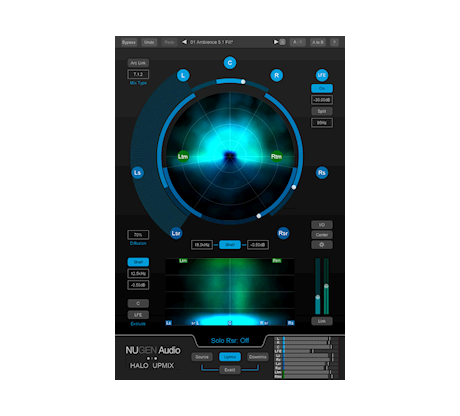Open the settings gear icon
The width and height of the screenshot is (460, 416).
click(x=322, y=245)
